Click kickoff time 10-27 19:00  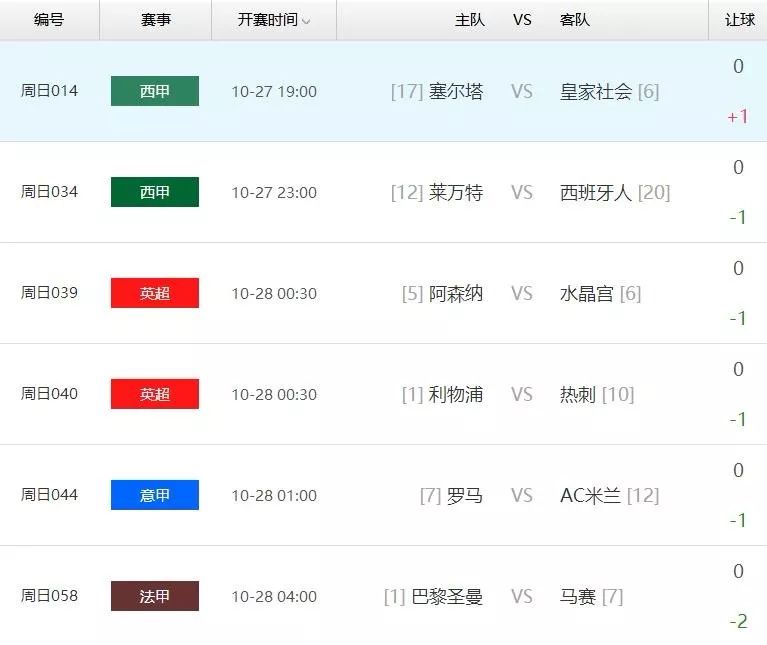point(274,91)
